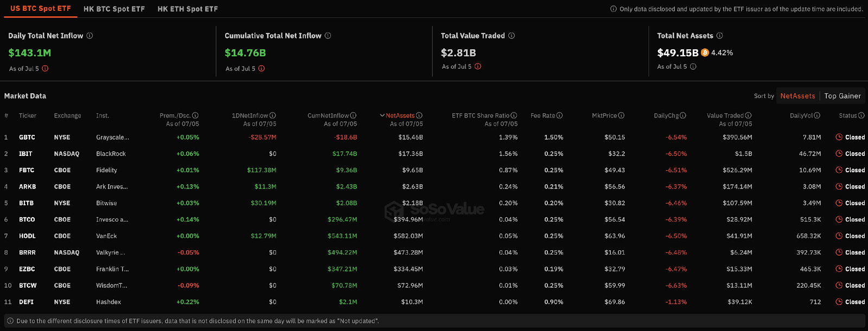Click the Hashdex institution name
The image size is (868, 331).
coord(108,302)
